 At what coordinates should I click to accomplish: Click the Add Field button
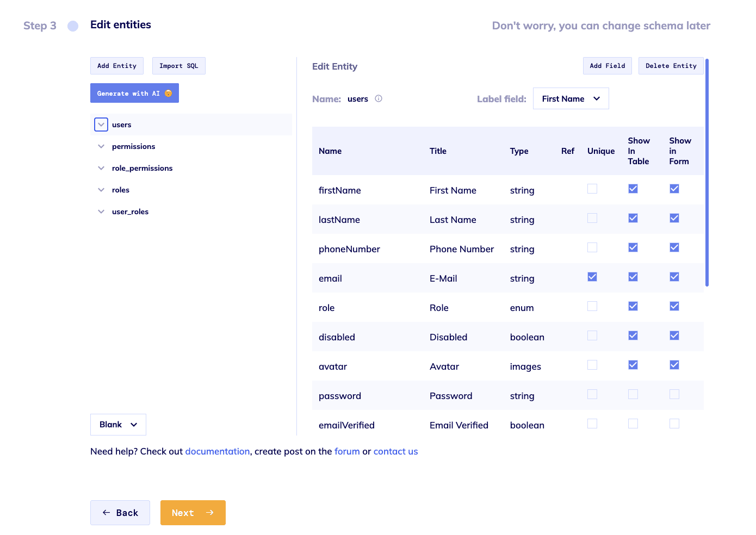click(x=607, y=66)
